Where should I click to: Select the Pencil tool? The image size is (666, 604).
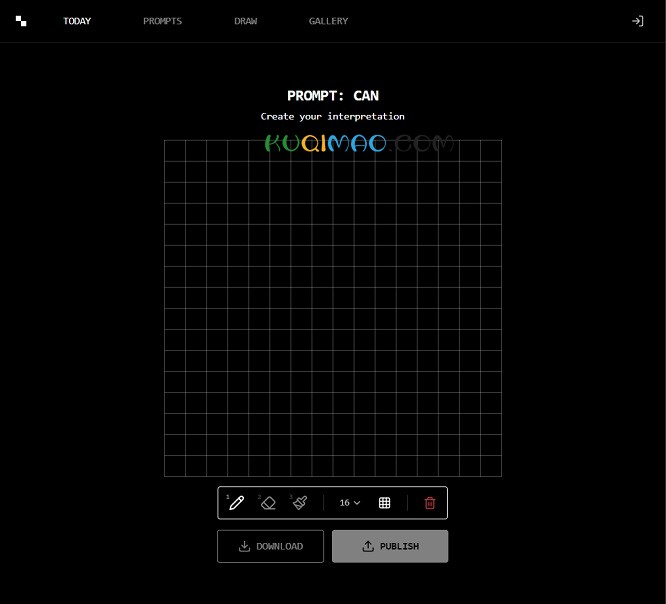(236, 503)
